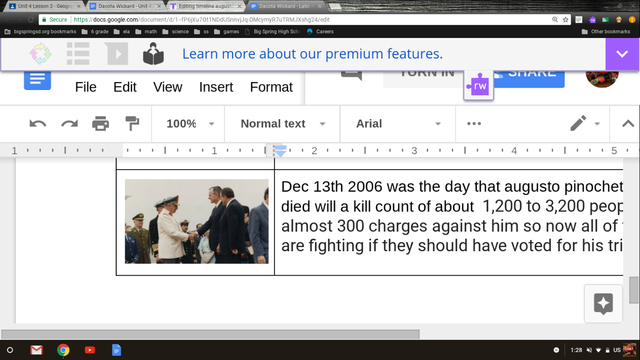Click the comments speech bubble icon
Screen dimensions: 640x360
point(351,75)
